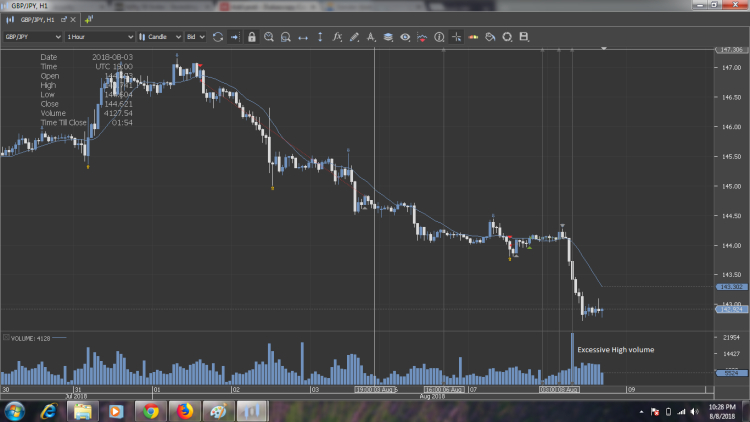Click the 06 Aug time marker on axis
The width and height of the screenshot is (750, 422).
tap(444, 389)
